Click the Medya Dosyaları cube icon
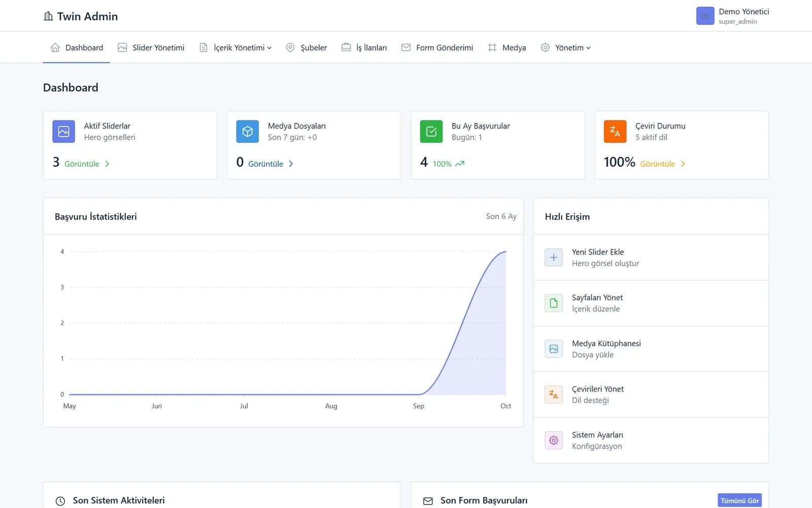Viewport: 812px width, 508px height. (247, 132)
